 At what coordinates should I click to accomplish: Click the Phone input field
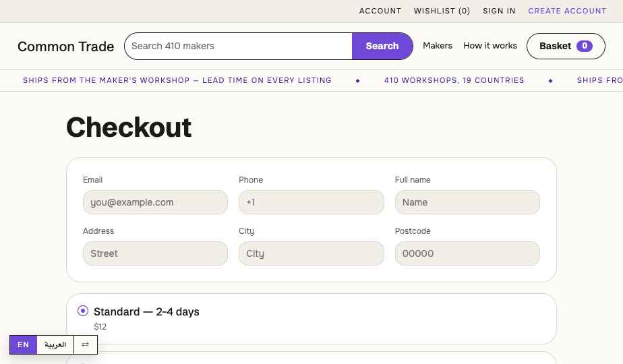pos(311,202)
